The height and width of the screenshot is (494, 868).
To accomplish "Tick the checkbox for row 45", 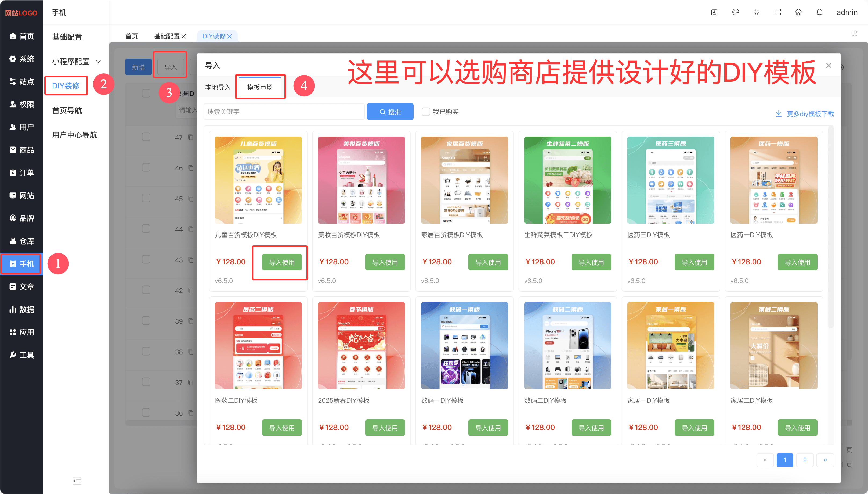I will tap(146, 198).
